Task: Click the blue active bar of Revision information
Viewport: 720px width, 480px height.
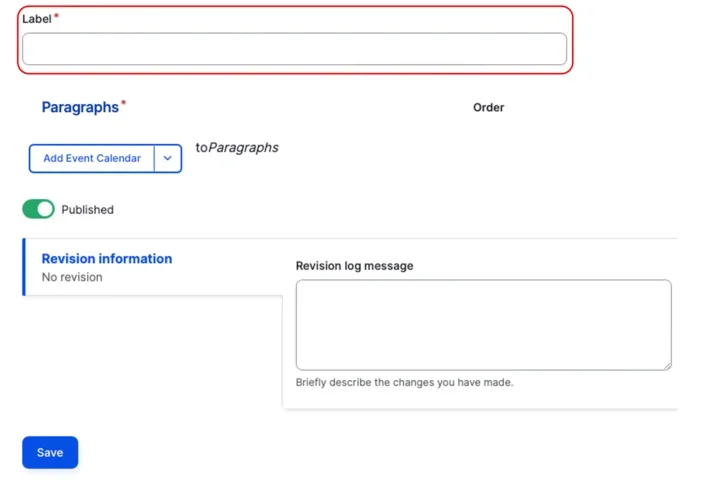Action: point(23,267)
